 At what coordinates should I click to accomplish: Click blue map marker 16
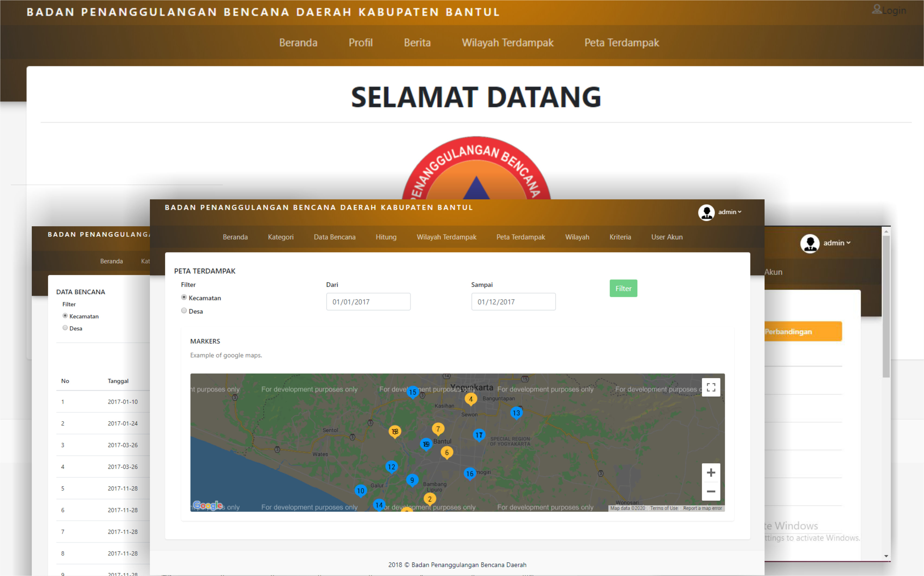(x=470, y=473)
